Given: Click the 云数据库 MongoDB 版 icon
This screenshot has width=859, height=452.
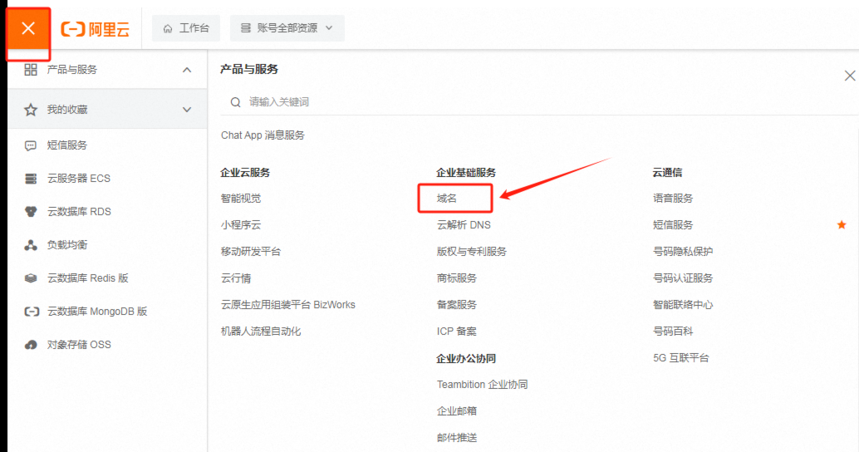Looking at the screenshot, I should [32, 311].
